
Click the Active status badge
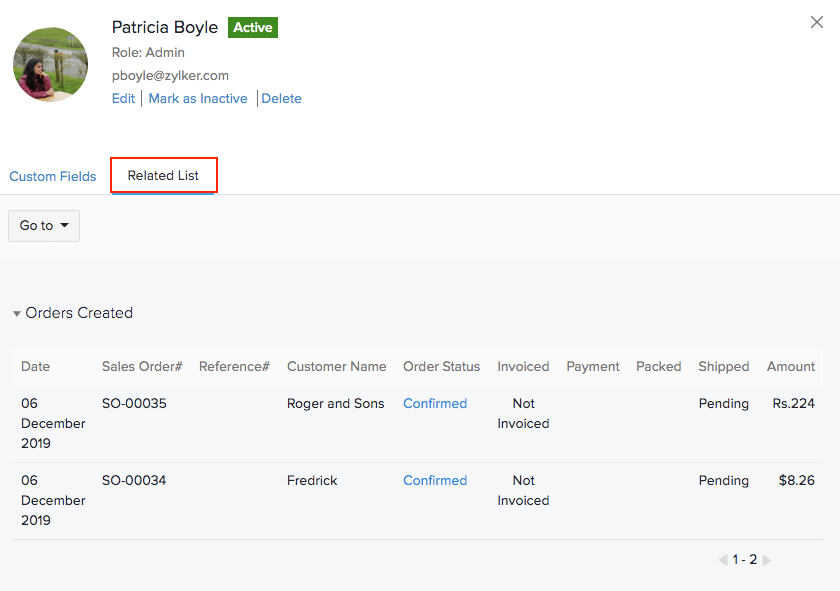253,28
